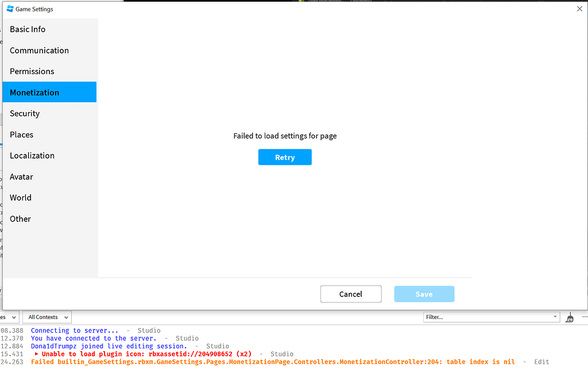View the Places settings page
The height and width of the screenshot is (381, 588).
[21, 134]
